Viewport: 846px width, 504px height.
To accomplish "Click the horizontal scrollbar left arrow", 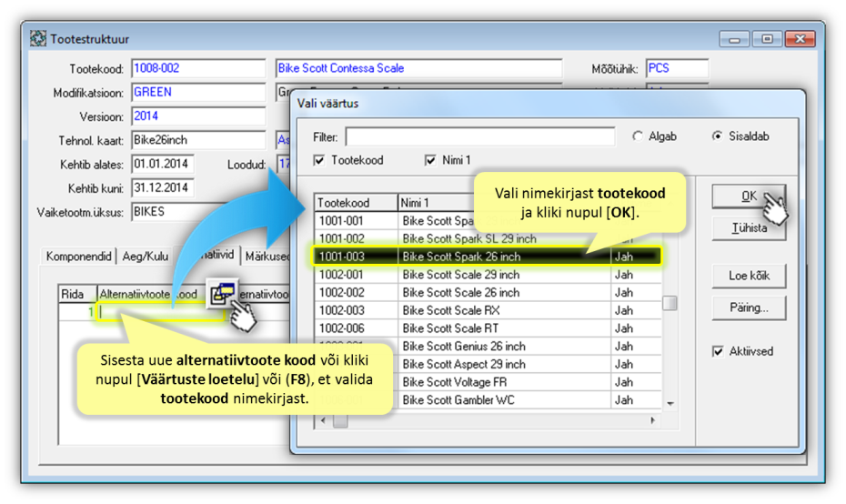I will pos(323,420).
